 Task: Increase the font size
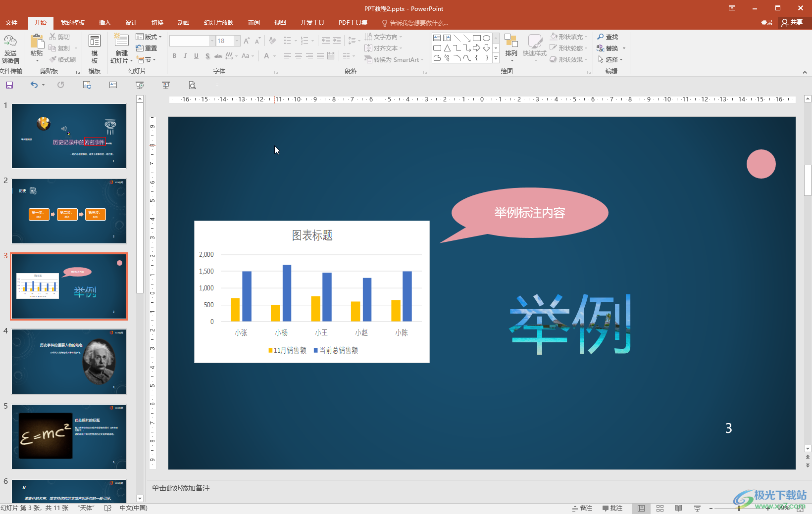click(246, 41)
